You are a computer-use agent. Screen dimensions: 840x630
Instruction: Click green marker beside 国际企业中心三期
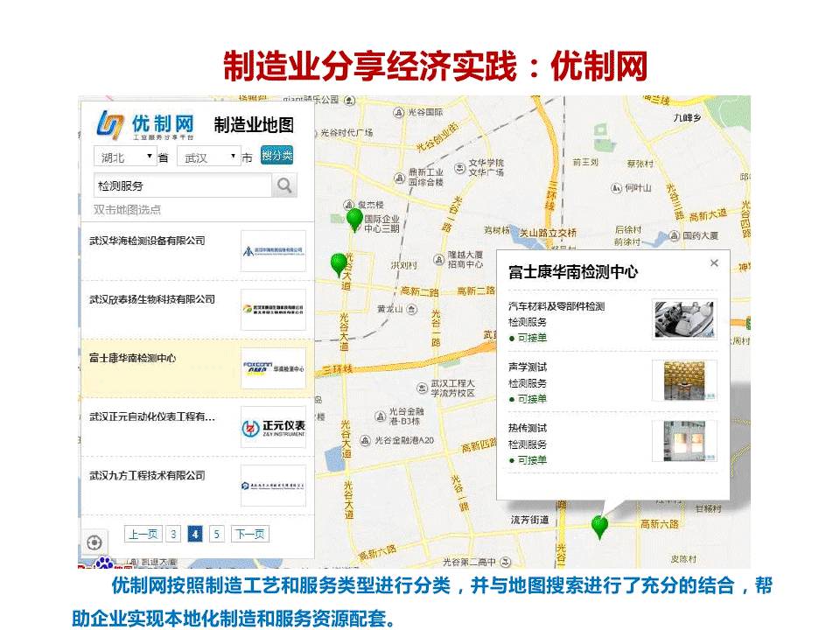(354, 219)
